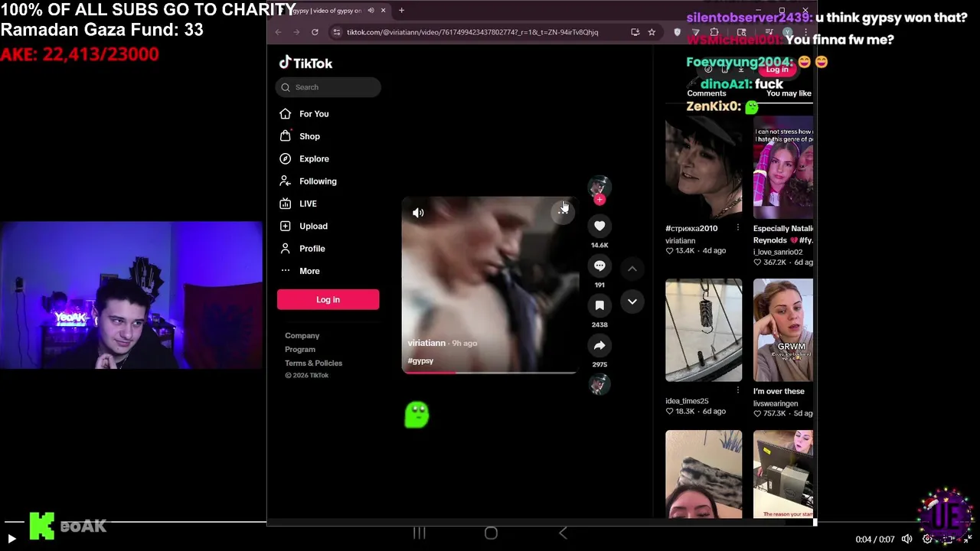
Task: Click the red Log in sidebar button
Action: [x=328, y=299]
